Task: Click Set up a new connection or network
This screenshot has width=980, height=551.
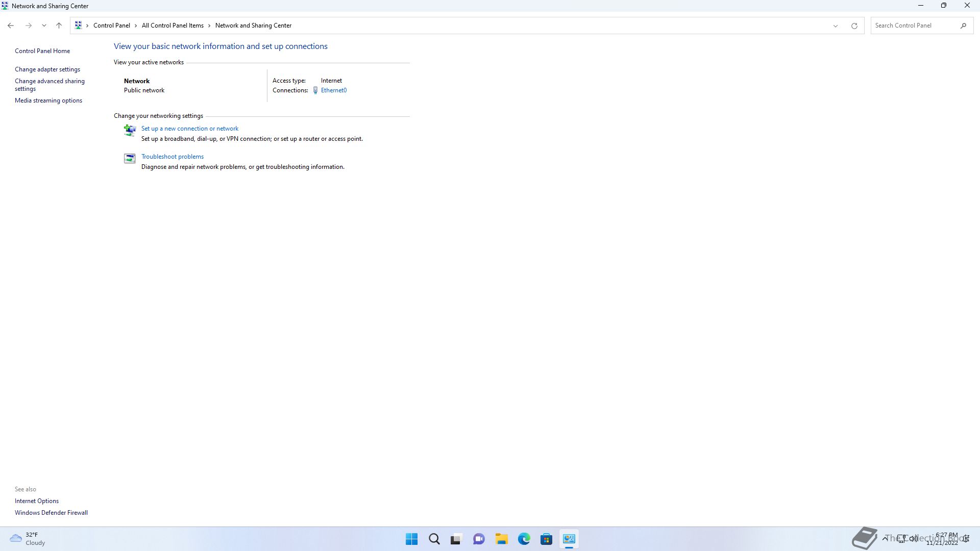Action: click(x=189, y=128)
